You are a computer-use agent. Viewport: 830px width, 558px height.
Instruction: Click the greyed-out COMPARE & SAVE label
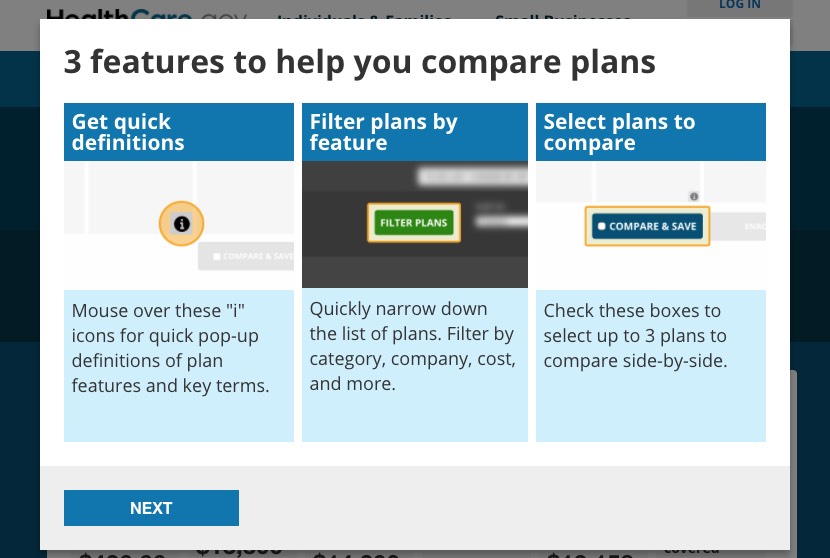click(257, 256)
